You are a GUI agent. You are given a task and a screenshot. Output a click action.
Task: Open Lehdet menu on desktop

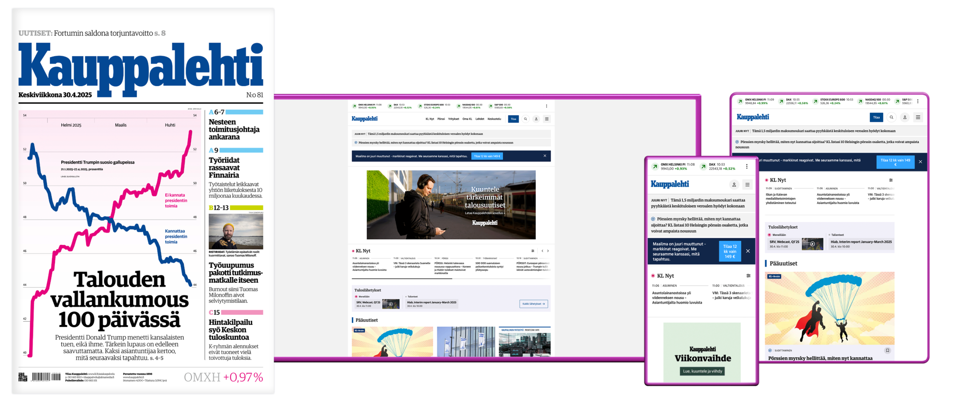[x=480, y=119]
